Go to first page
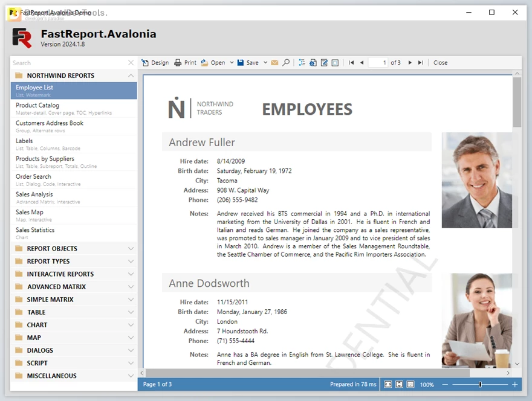The height and width of the screenshot is (401, 532). click(x=351, y=63)
